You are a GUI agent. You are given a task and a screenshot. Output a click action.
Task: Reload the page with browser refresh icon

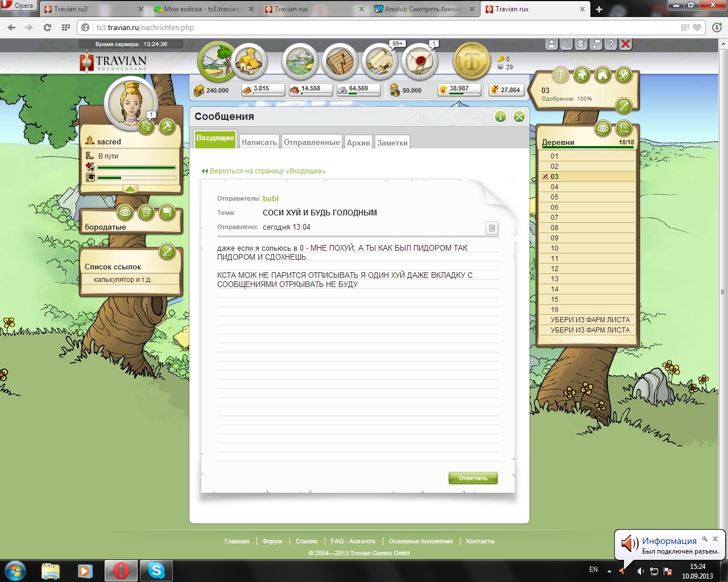point(47,27)
